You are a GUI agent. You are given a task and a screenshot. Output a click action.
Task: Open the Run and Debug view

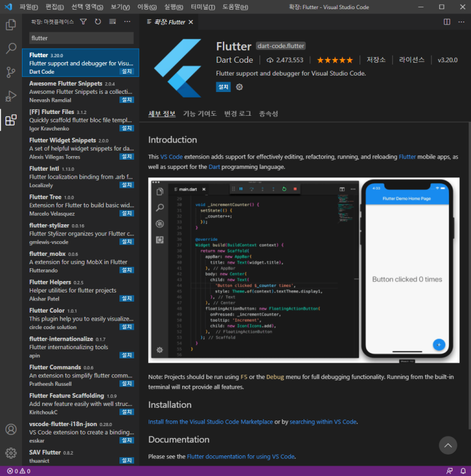point(11,96)
